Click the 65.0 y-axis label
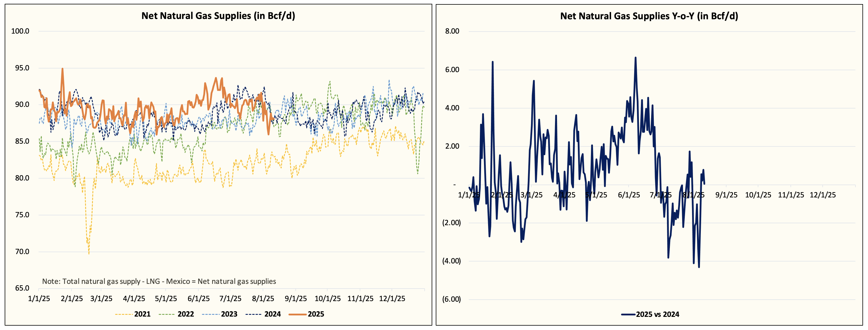 22,288
